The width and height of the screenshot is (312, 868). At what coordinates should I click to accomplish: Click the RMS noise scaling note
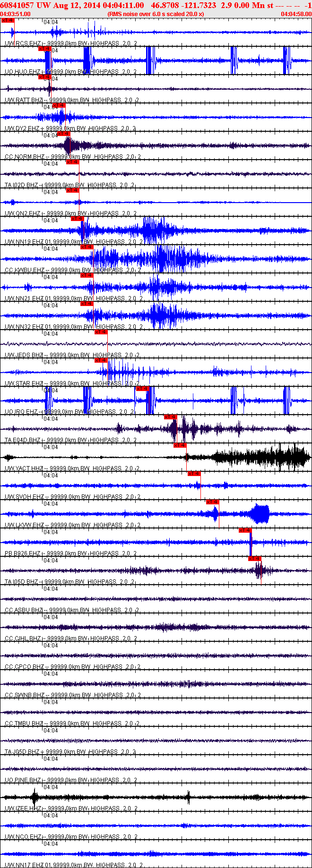[x=156, y=14]
